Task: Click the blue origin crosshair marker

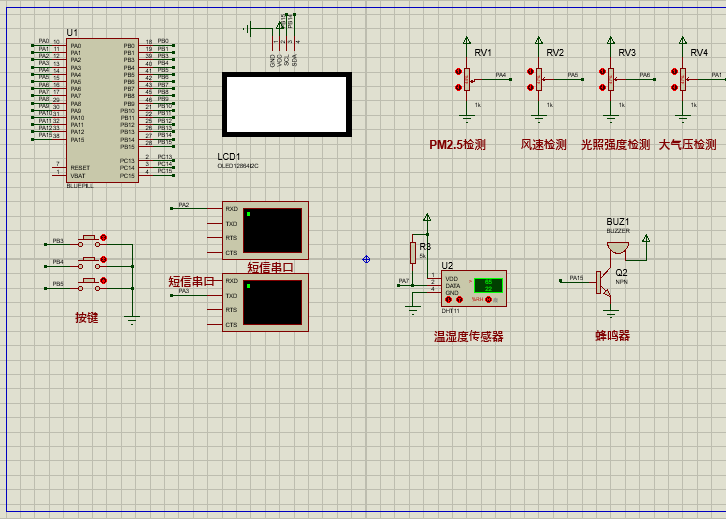Action: [366, 259]
